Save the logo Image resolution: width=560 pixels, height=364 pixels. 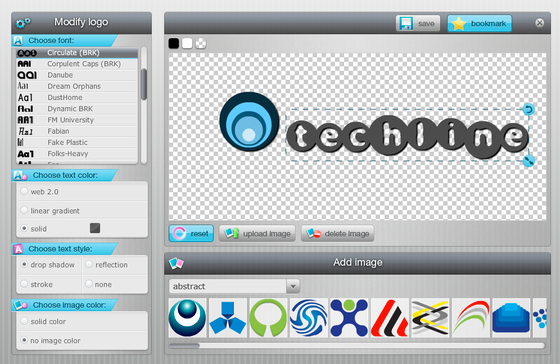pyautogui.click(x=418, y=24)
